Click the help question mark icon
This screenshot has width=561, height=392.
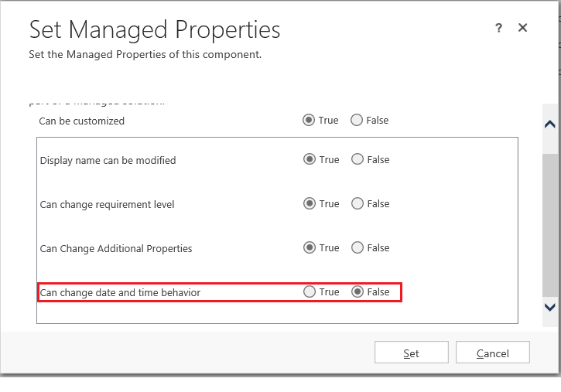coord(499,28)
